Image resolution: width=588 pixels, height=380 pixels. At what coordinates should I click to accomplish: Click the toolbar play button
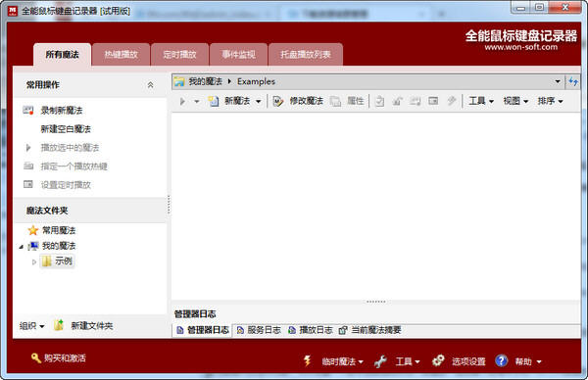pyautogui.click(x=182, y=101)
